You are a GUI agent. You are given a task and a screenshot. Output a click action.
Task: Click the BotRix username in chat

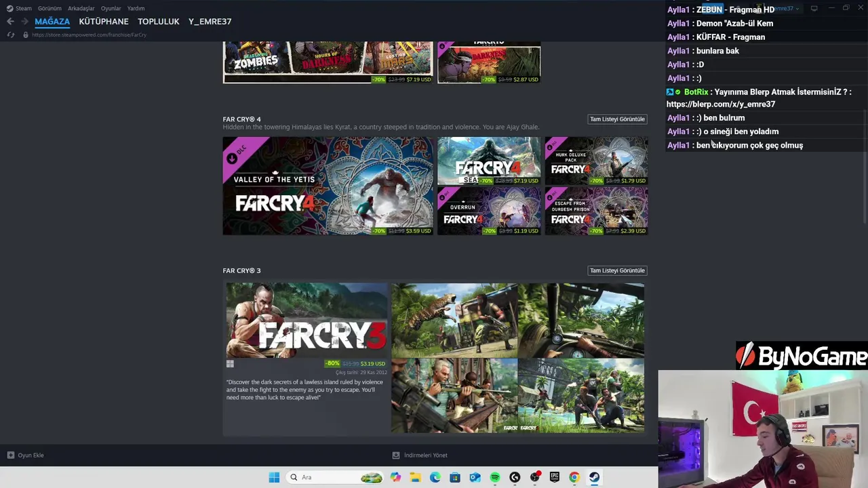(x=696, y=92)
